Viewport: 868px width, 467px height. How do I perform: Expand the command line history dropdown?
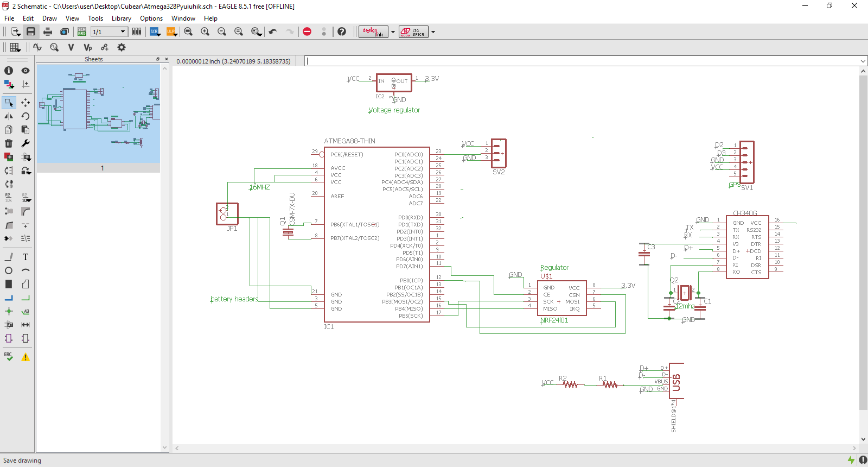point(863,61)
